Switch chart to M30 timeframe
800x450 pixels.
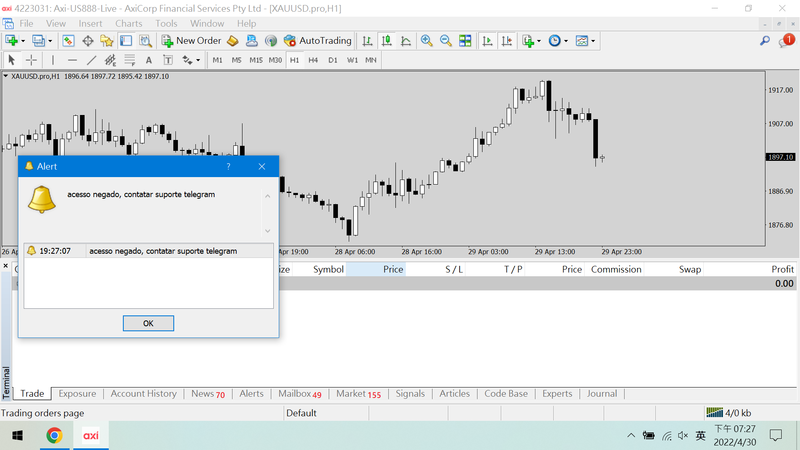tap(275, 60)
